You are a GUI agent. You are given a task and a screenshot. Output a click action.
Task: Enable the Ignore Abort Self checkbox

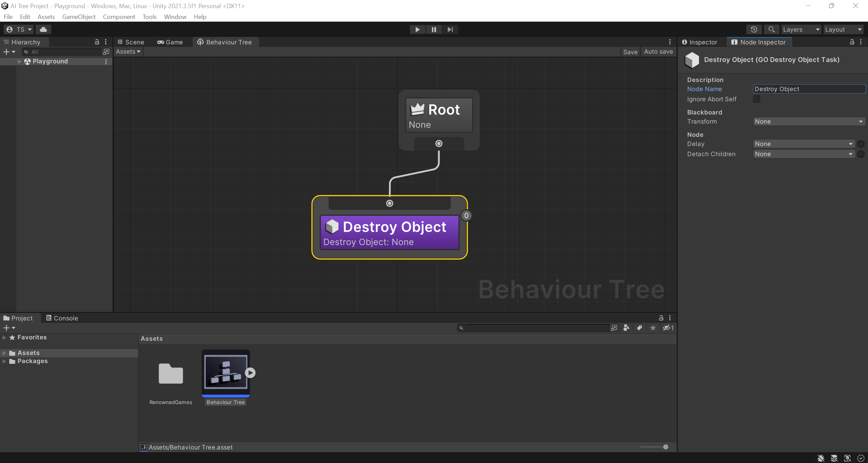pyautogui.click(x=756, y=99)
